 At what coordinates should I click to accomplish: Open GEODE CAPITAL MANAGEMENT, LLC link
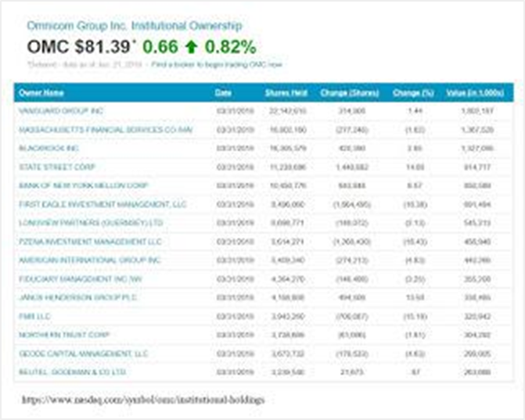84,354
